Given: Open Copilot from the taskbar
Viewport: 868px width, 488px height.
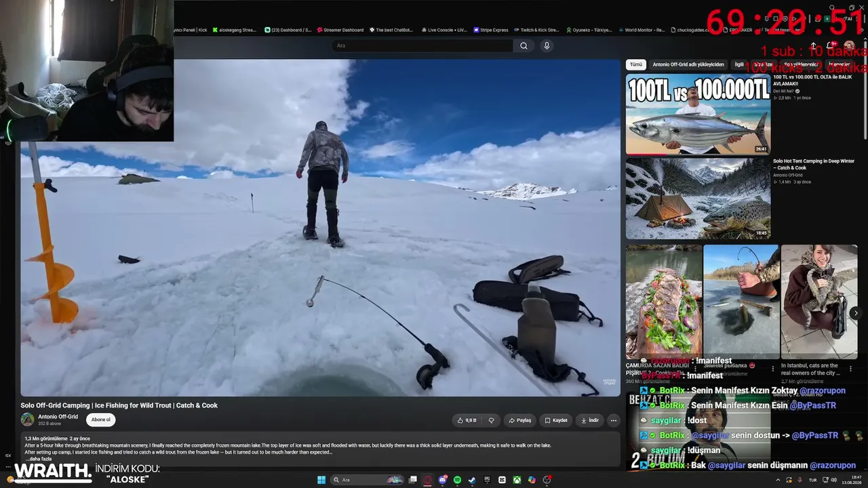Looking at the screenshot, I should point(532,480).
